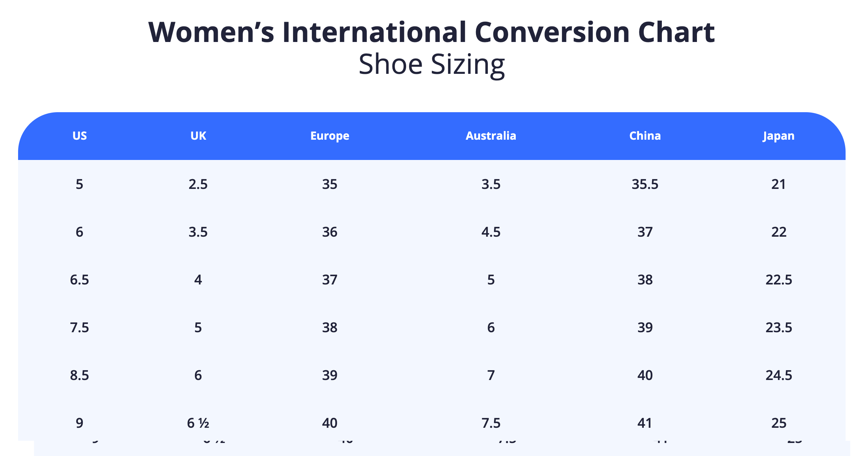Image resolution: width=868 pixels, height=456 pixels.
Task: Select the US size 8.5 cell
Action: point(80,375)
